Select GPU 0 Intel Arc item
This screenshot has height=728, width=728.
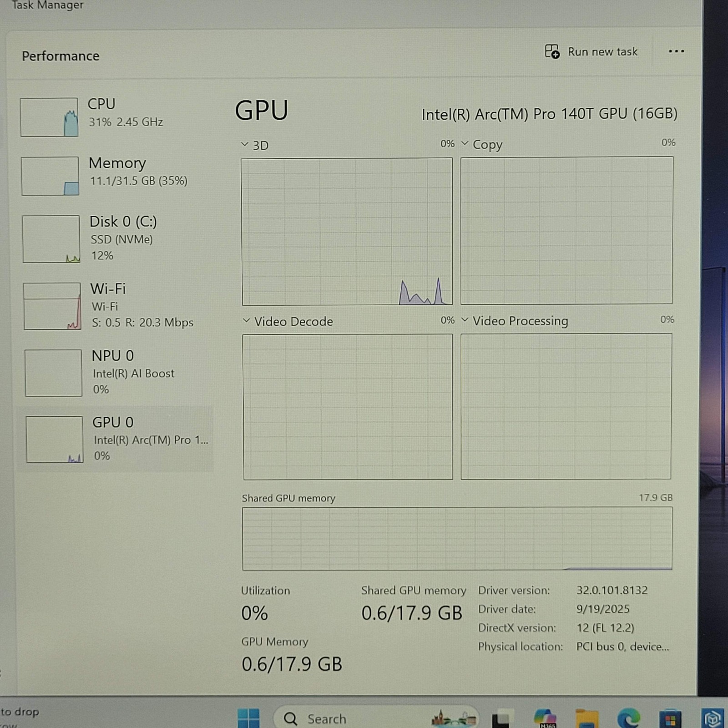pyautogui.click(x=115, y=439)
